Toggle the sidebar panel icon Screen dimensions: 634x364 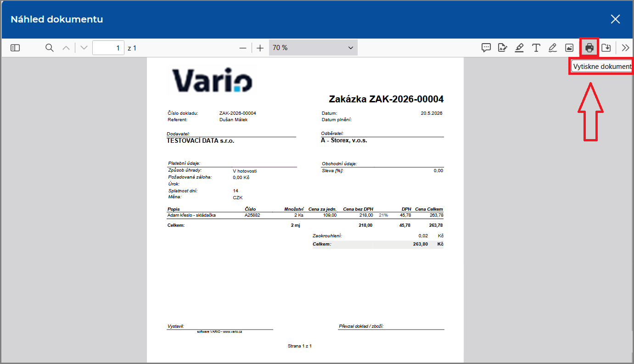coord(15,48)
